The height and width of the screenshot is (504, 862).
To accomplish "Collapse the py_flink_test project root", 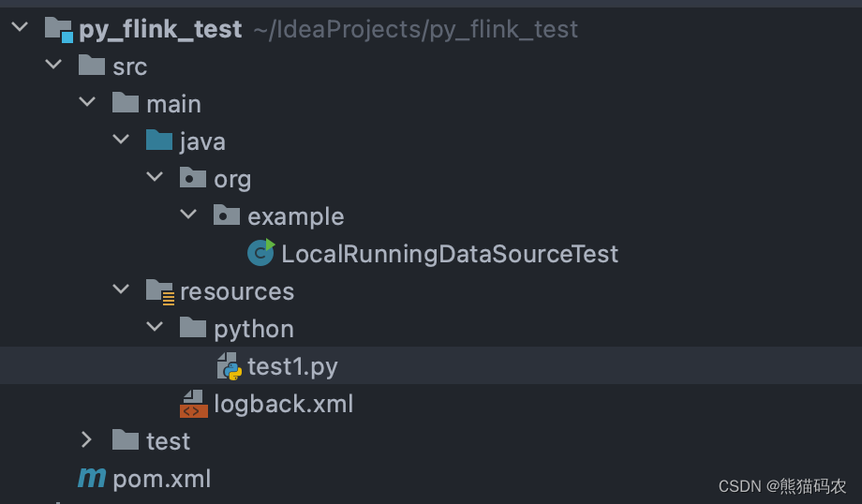I will click(20, 29).
